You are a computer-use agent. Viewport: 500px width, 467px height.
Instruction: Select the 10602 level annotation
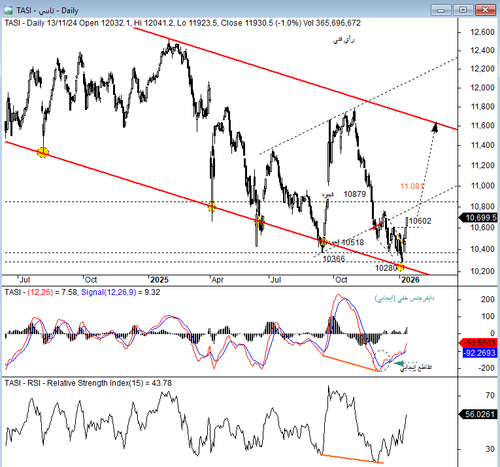(x=420, y=221)
